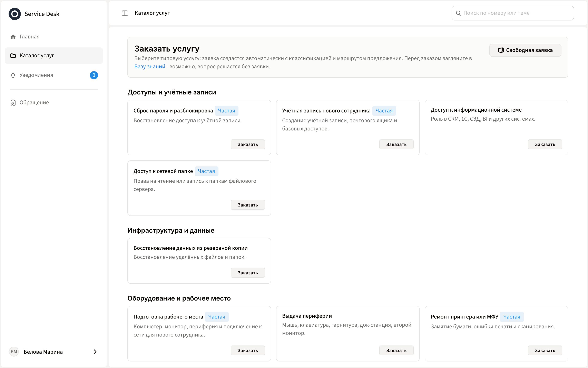The width and height of the screenshot is (588, 368).
Task: Click Частая tag on Сброс пароля card
Action: [x=226, y=111]
